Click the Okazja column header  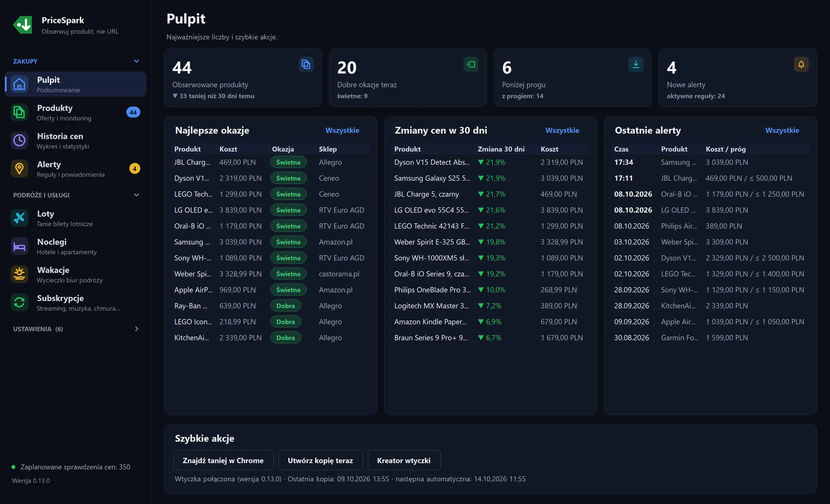[283, 149]
